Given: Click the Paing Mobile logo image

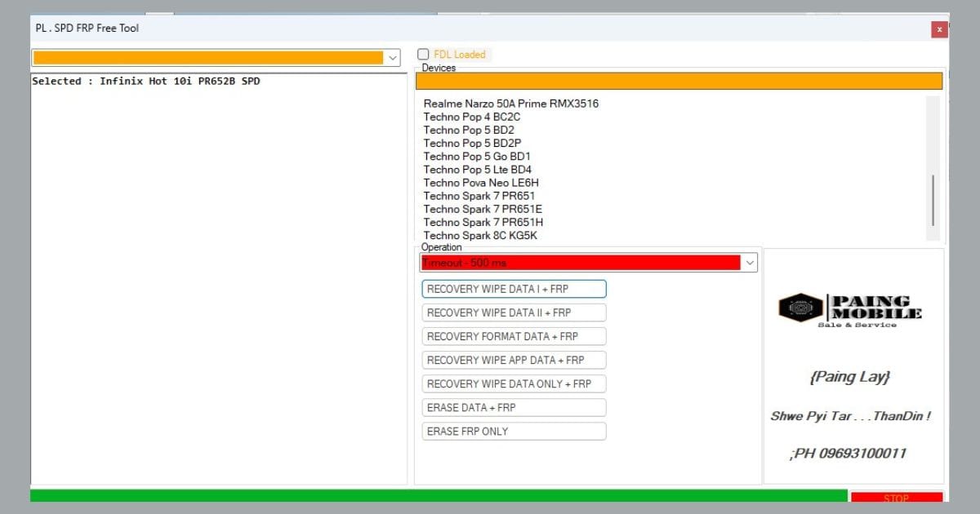Looking at the screenshot, I should 850,311.
